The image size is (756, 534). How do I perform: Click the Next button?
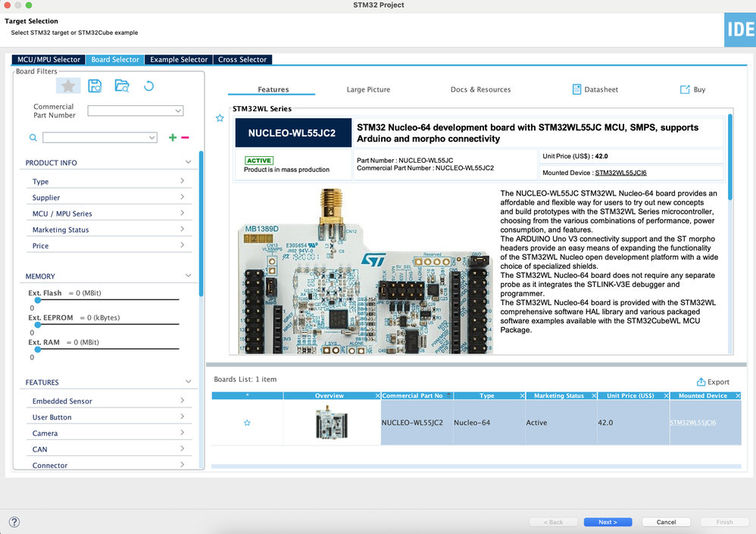tap(608, 522)
